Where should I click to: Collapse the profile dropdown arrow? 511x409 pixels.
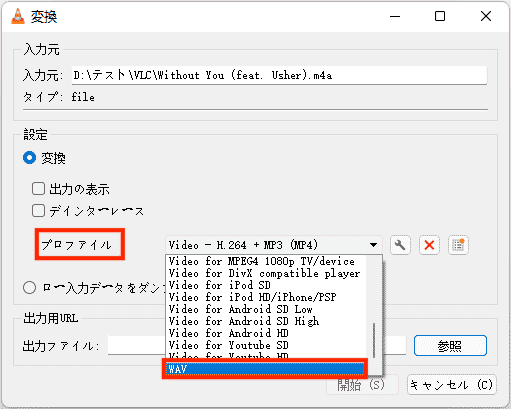tap(373, 245)
